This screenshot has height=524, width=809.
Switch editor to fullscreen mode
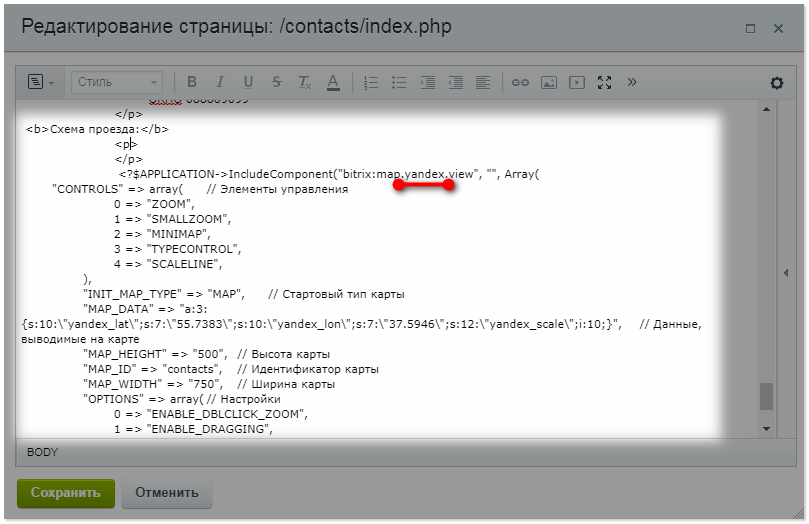[x=605, y=83]
